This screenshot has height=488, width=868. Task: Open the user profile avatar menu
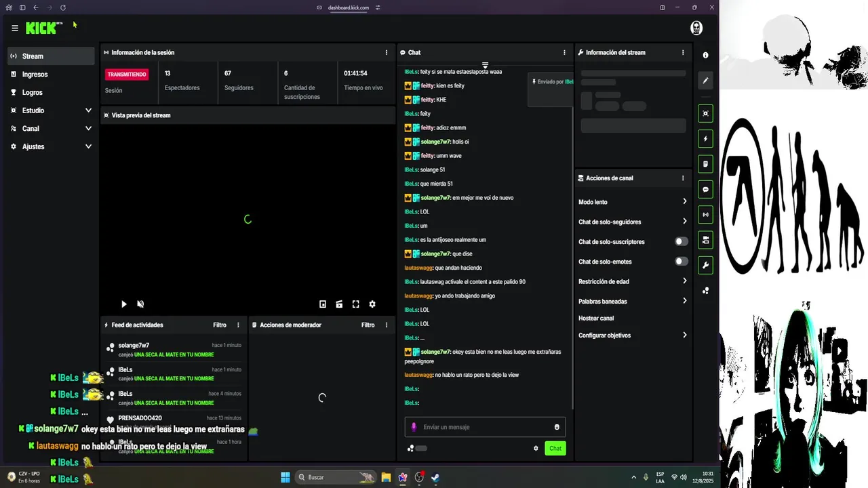click(x=696, y=28)
